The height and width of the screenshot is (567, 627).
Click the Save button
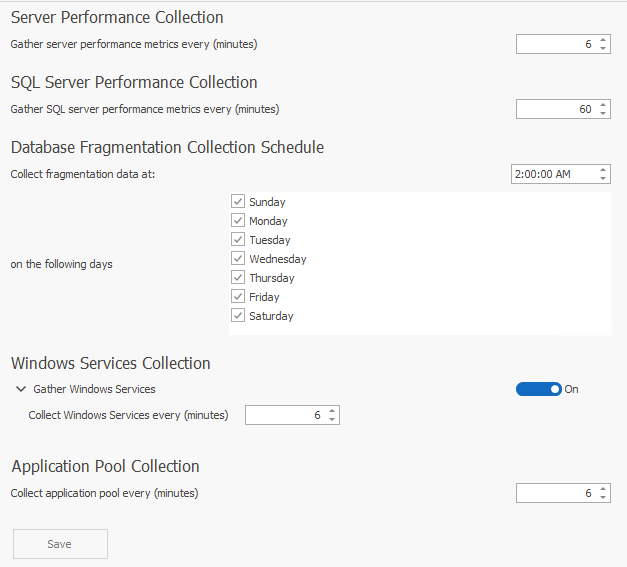pos(60,544)
